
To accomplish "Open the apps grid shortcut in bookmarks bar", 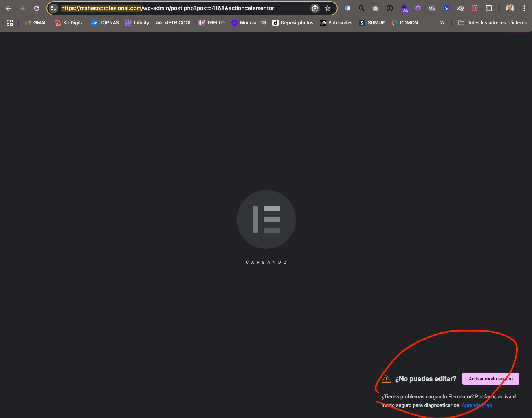I will point(10,23).
